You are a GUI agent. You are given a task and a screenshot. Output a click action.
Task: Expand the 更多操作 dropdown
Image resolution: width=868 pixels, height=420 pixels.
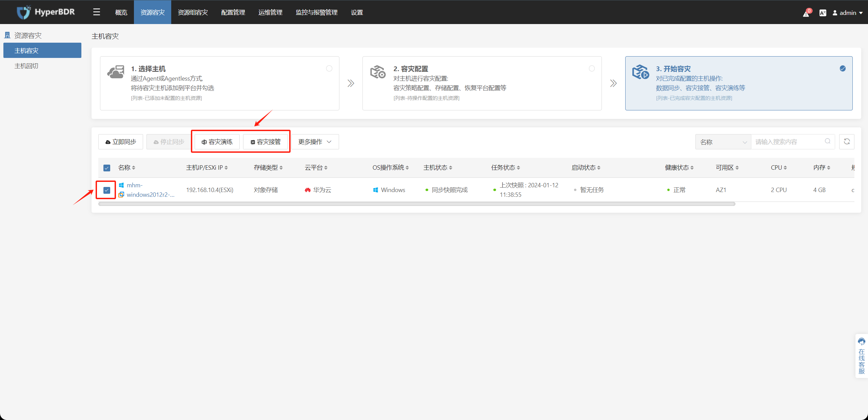point(315,142)
